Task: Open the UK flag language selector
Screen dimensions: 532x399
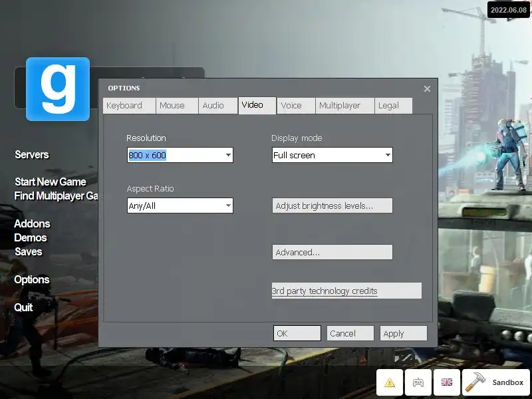Action: (x=446, y=382)
